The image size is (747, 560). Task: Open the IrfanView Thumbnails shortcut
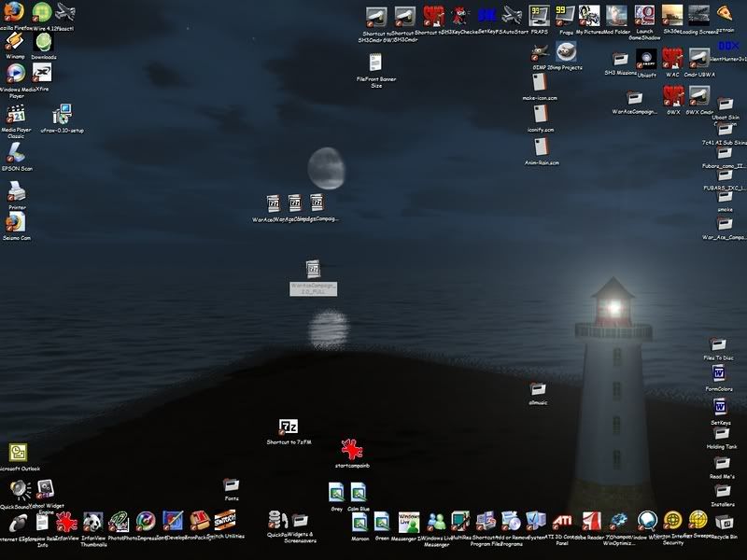[93, 523]
